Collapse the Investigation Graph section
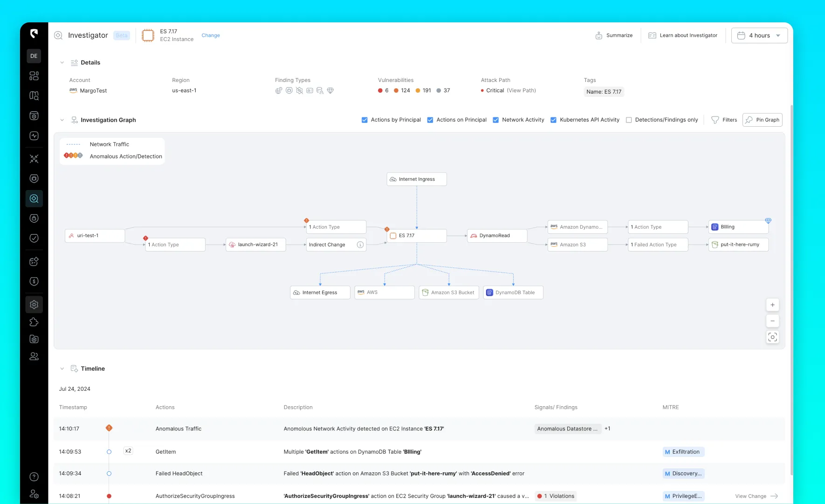This screenshot has height=504, width=825. (62, 120)
